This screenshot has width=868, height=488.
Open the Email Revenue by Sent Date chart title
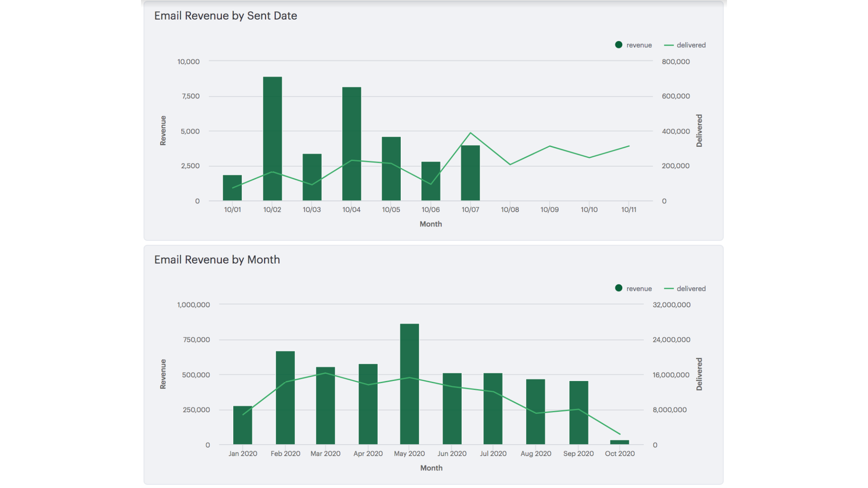(225, 16)
